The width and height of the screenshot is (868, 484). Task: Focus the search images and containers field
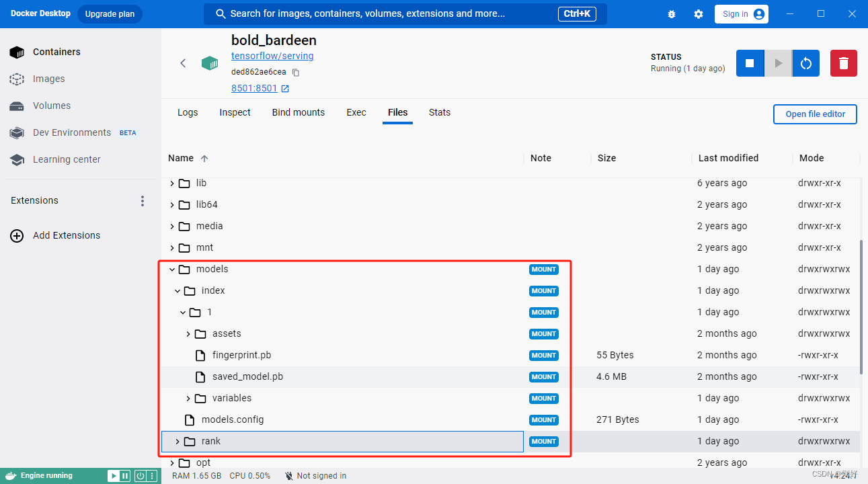(x=405, y=14)
